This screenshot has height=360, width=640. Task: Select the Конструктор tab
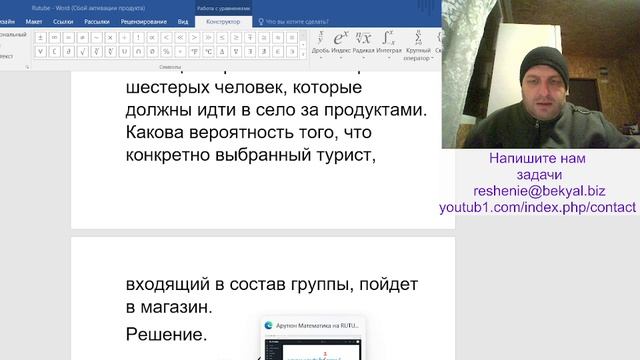[x=223, y=22]
